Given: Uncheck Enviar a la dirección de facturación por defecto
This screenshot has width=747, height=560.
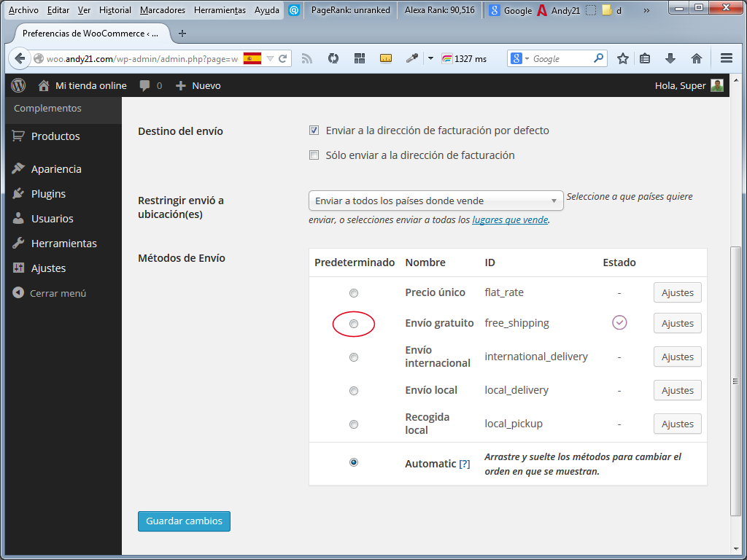Looking at the screenshot, I should [x=314, y=130].
